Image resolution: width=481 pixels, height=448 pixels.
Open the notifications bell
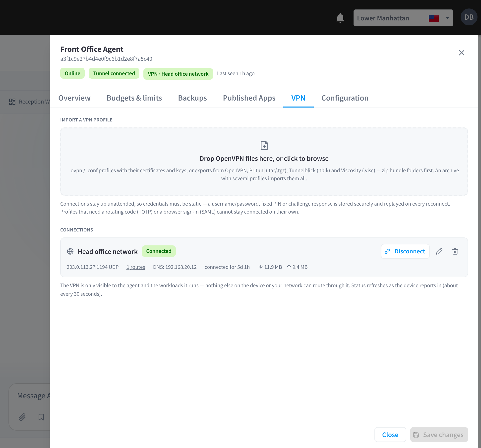[x=340, y=18]
